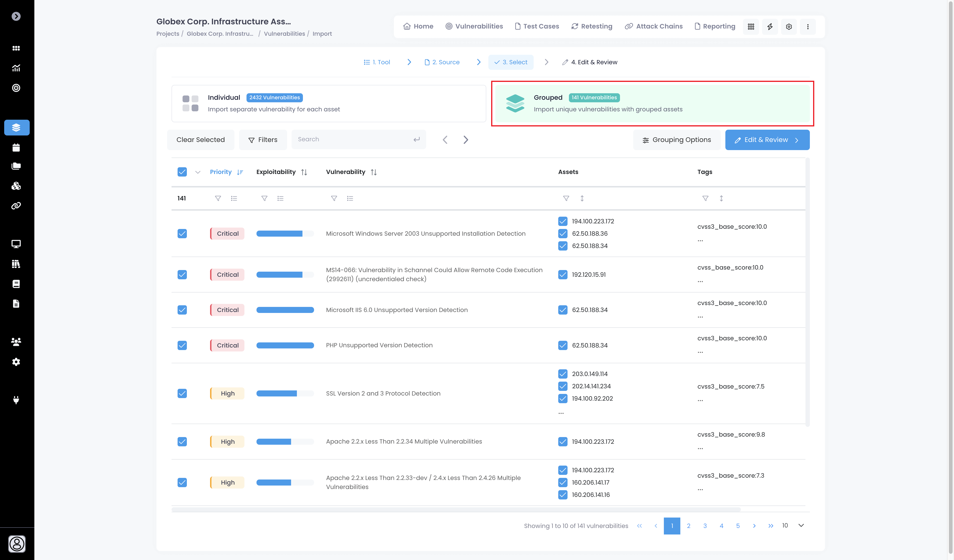The image size is (954, 560).
Task: Open Grouping Options
Action: pyautogui.click(x=677, y=140)
